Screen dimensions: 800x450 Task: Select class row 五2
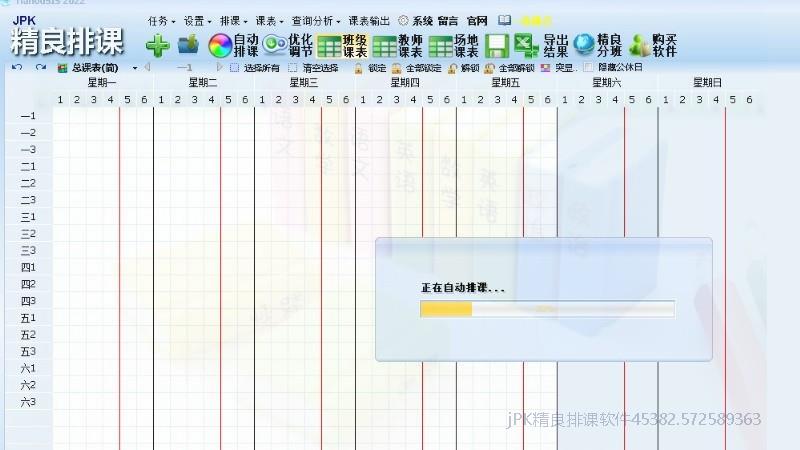[x=28, y=335]
